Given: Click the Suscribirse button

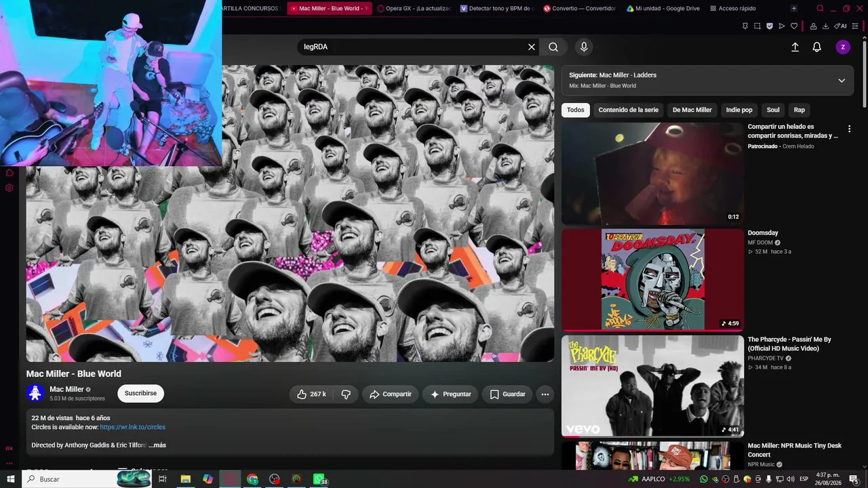Looking at the screenshot, I should (x=140, y=394).
